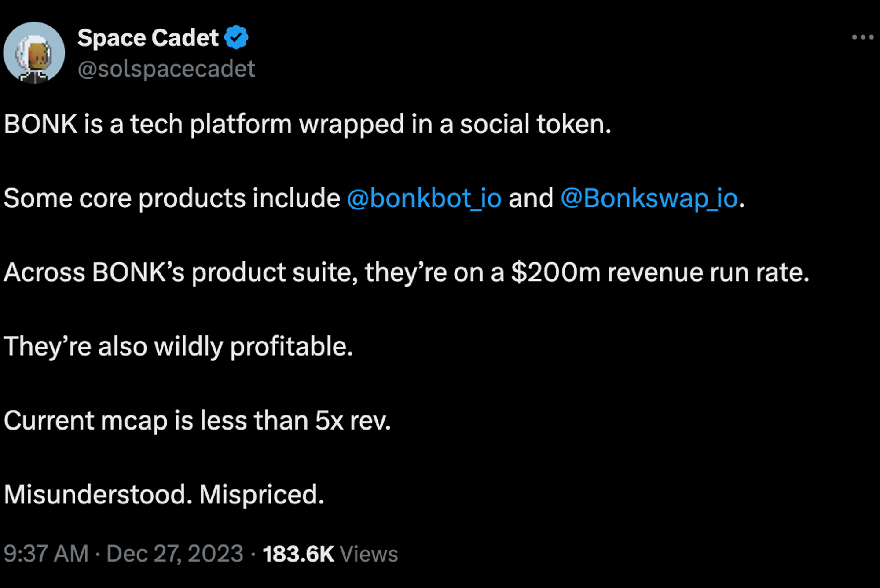Click the line "Current mcap is less than 5x rev."
This screenshot has width=880, height=588.
[x=197, y=420]
